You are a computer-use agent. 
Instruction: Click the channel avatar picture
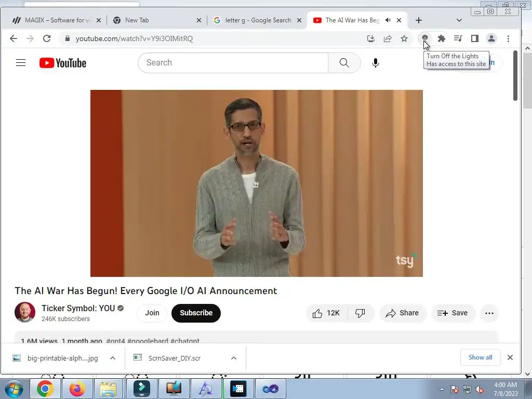(x=25, y=312)
